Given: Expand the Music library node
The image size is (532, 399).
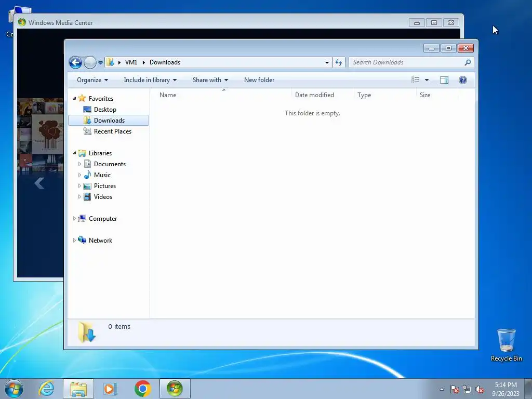Looking at the screenshot, I should coord(79,175).
